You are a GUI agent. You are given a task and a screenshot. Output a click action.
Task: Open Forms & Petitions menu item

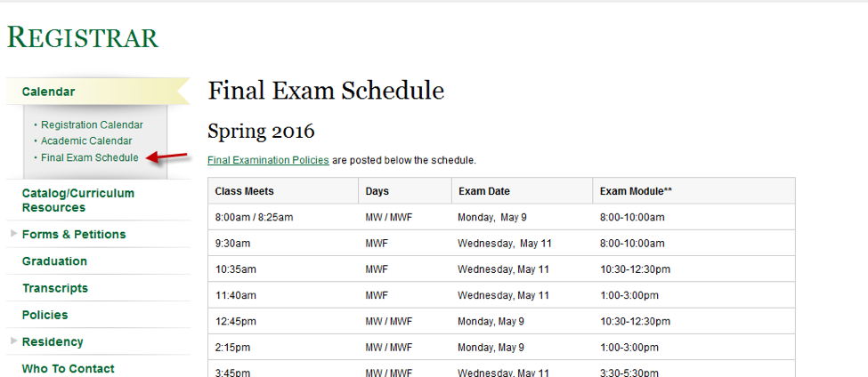coord(74,235)
